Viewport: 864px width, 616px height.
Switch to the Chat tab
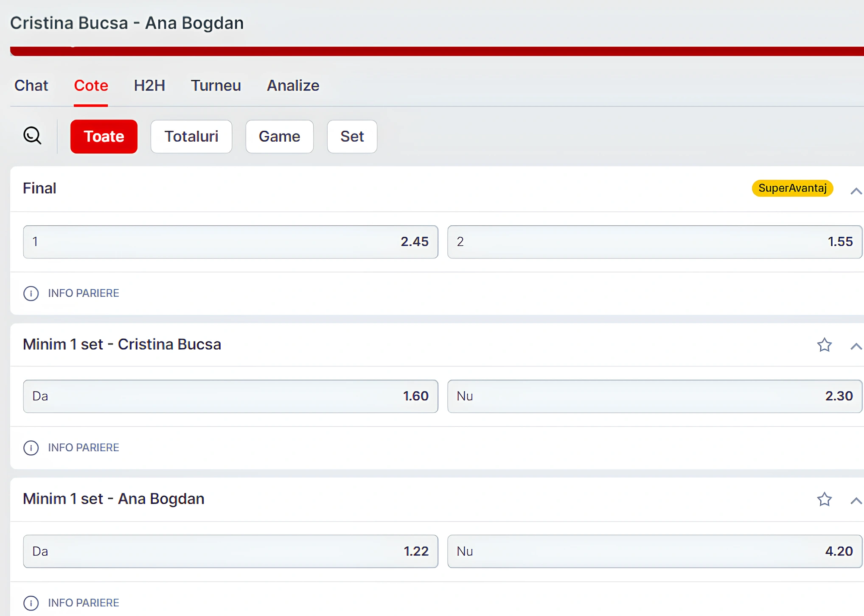coord(31,86)
